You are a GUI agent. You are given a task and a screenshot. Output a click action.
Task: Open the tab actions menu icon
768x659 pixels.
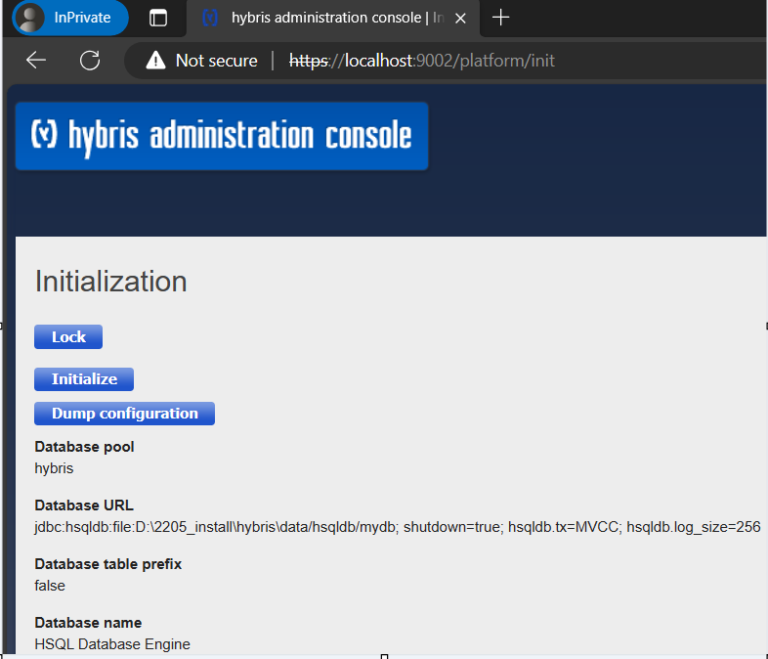158,18
